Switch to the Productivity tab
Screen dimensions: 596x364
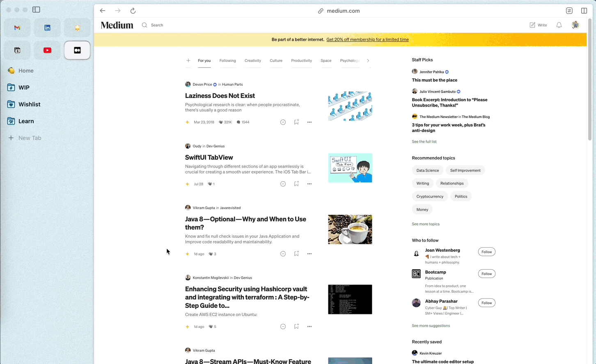pyautogui.click(x=302, y=61)
